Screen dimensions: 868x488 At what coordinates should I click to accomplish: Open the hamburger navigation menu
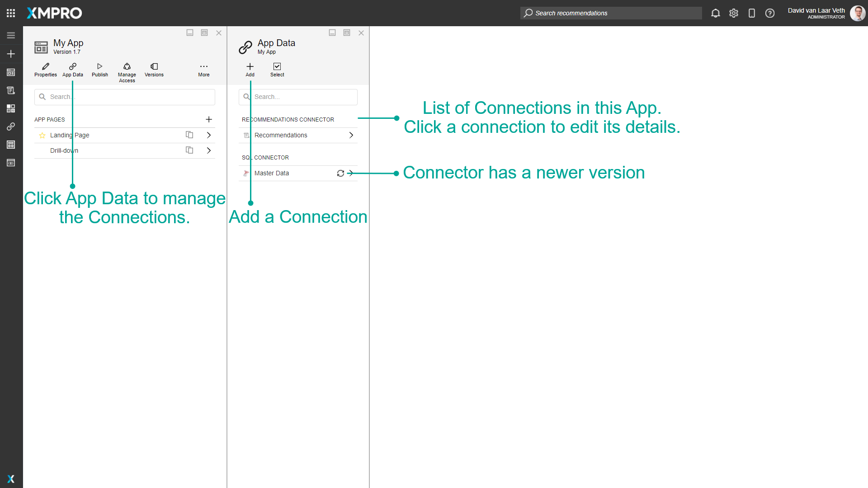click(11, 35)
